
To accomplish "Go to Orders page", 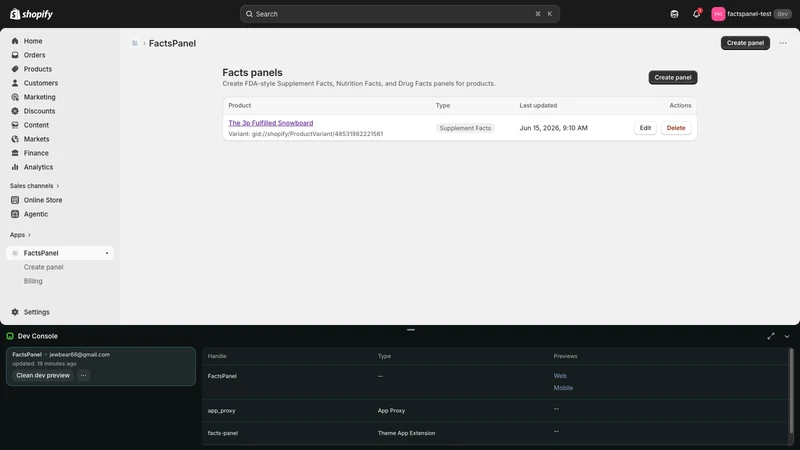I will [34, 55].
